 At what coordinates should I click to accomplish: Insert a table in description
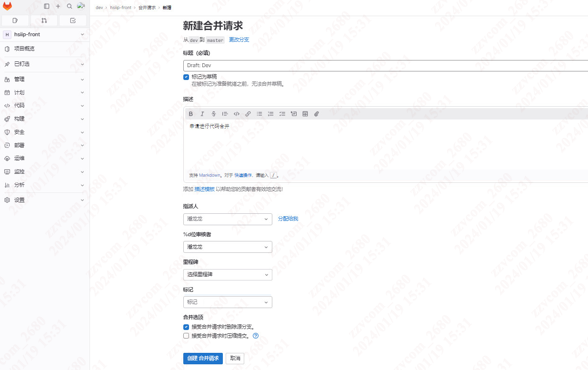click(305, 114)
